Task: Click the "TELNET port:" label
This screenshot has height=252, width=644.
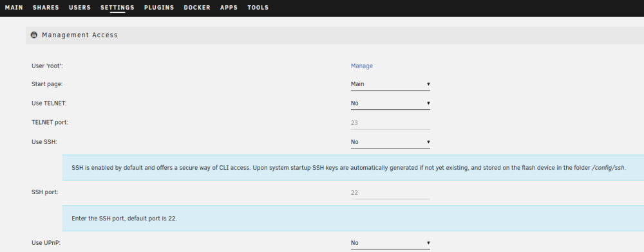Action: [50, 122]
